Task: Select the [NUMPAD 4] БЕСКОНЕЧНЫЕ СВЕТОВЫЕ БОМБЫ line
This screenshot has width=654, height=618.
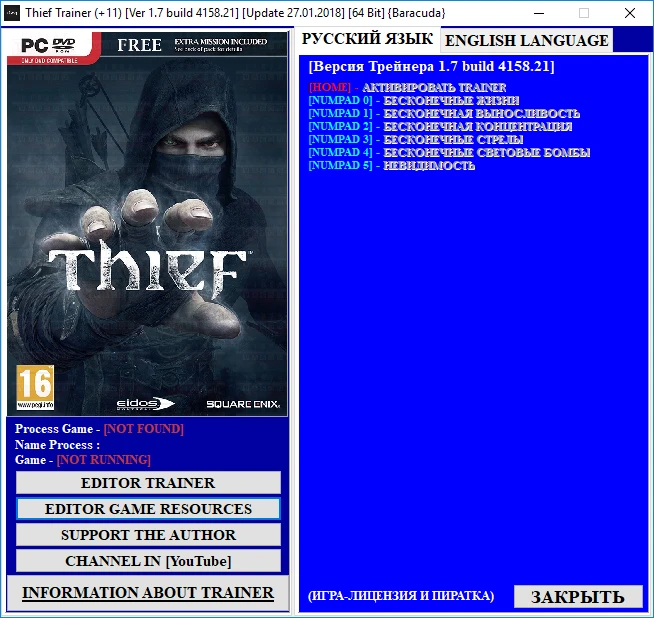Action: click(x=449, y=152)
